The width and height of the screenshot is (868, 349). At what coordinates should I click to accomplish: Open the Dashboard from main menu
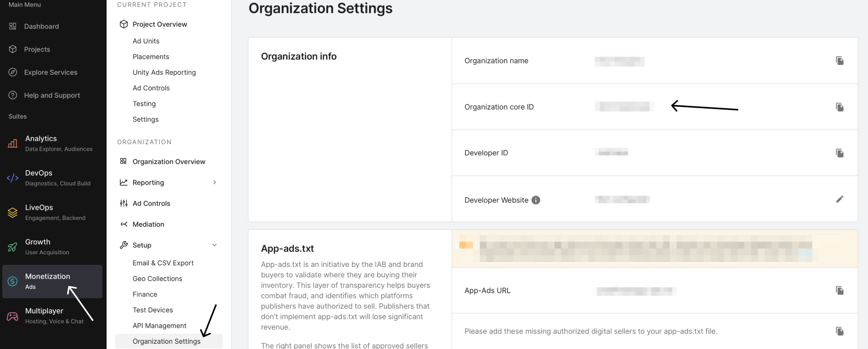(41, 26)
